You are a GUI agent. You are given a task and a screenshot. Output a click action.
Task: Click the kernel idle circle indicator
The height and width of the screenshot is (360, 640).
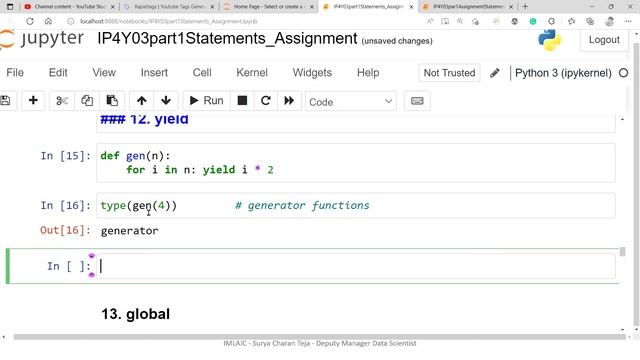(x=623, y=73)
